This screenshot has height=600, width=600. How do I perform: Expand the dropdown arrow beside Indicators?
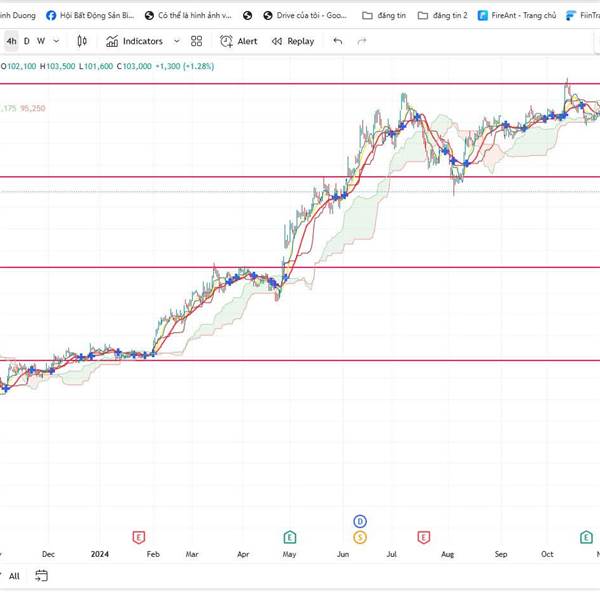point(176,41)
